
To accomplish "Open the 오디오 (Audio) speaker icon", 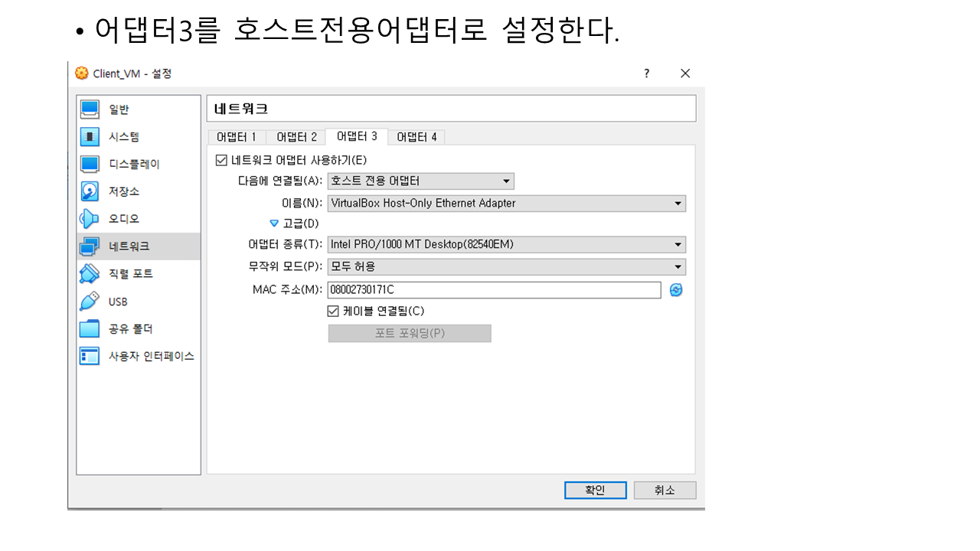I will 90,219.
